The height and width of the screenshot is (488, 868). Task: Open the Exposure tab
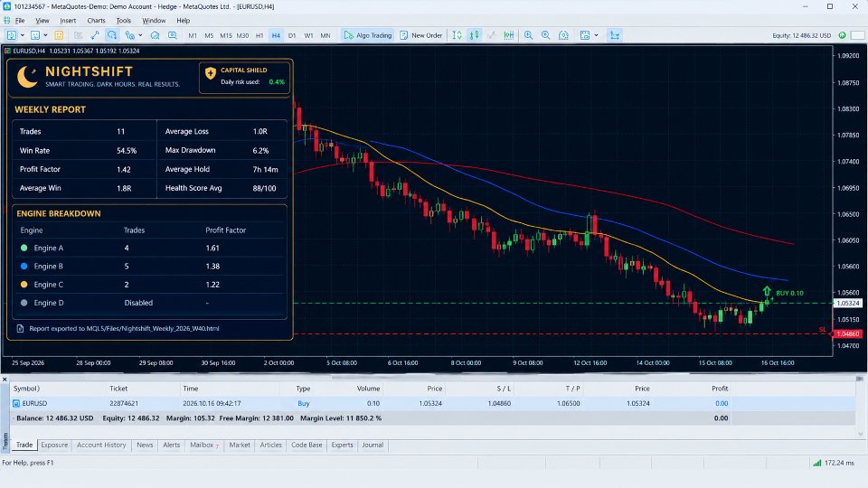pos(54,445)
